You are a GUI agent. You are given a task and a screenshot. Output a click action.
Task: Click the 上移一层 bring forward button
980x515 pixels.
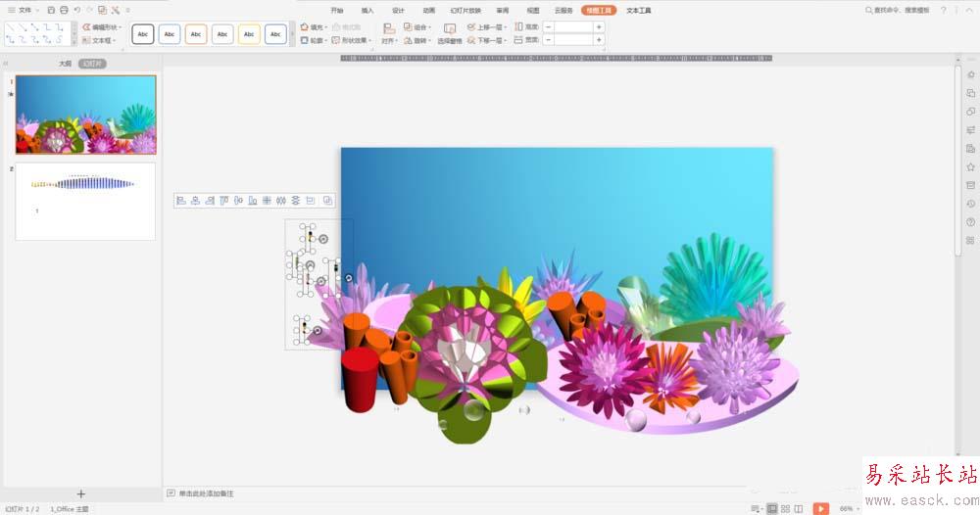[487, 27]
